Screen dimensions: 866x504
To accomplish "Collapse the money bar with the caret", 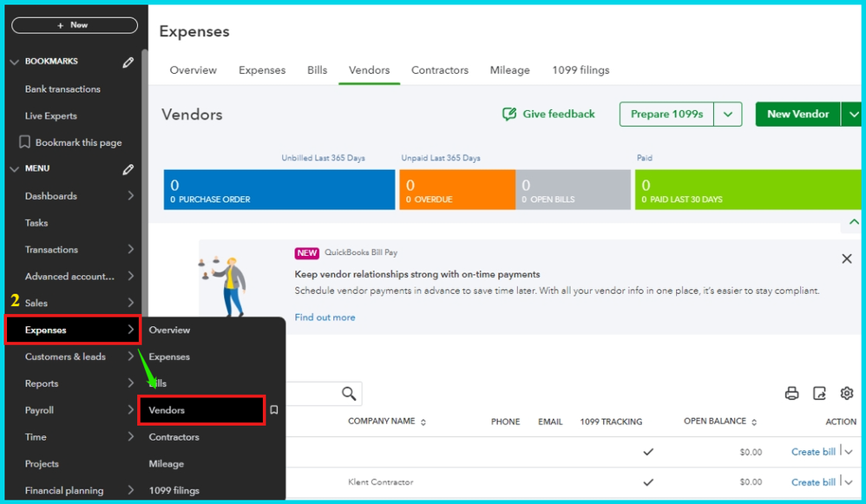I will click(853, 222).
